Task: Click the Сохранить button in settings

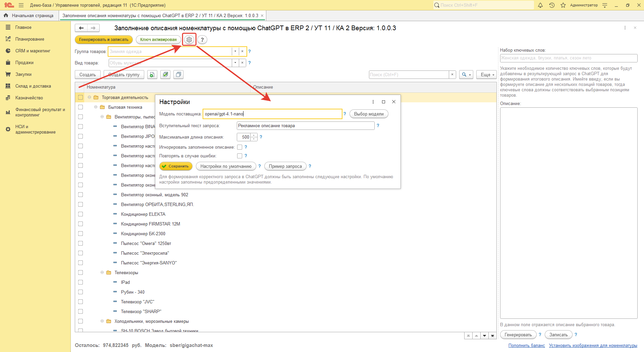Action: tap(175, 166)
